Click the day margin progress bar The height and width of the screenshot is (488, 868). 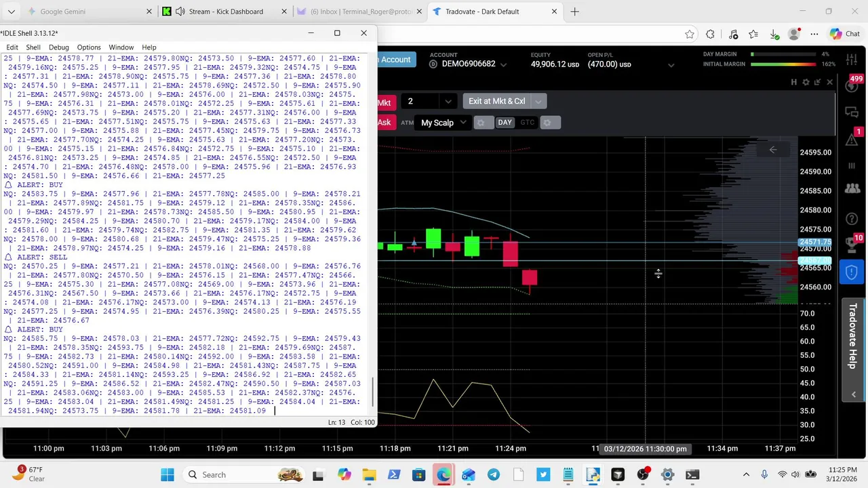click(x=783, y=54)
